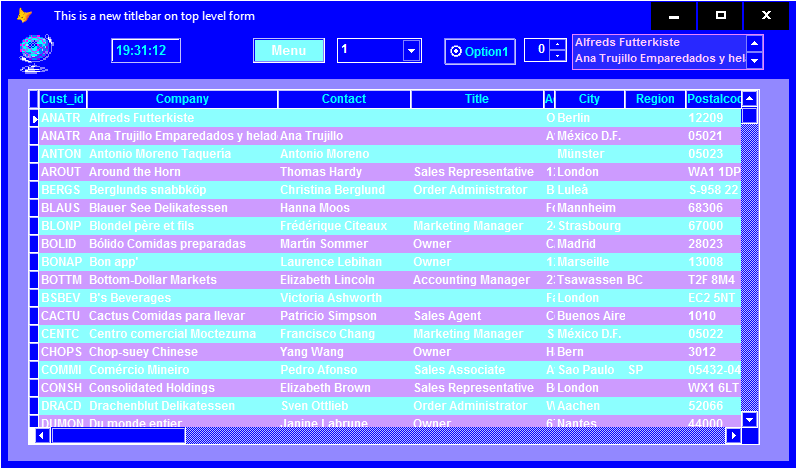Viewport: 797px width, 469px height.
Task: Click the Title column header
Action: (477, 99)
